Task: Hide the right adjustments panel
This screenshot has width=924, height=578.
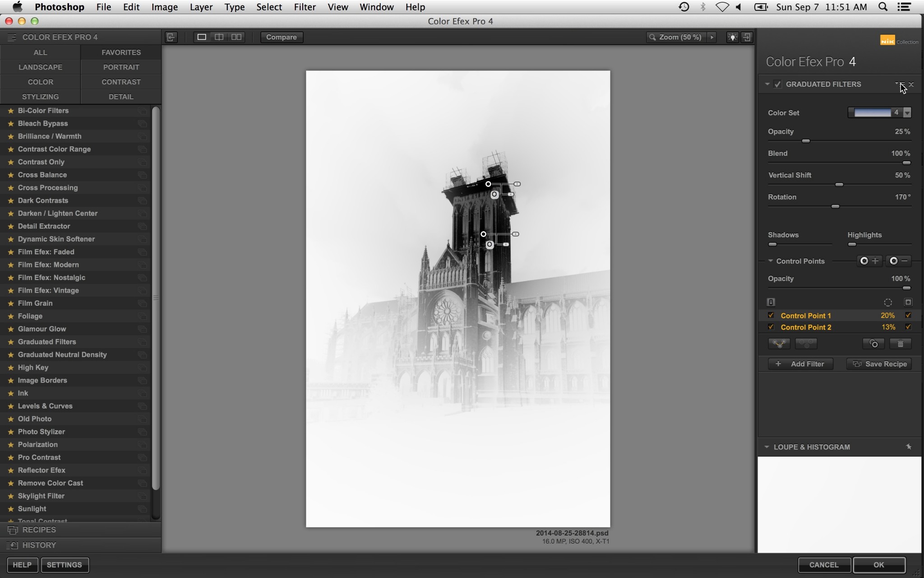Action: [747, 37]
